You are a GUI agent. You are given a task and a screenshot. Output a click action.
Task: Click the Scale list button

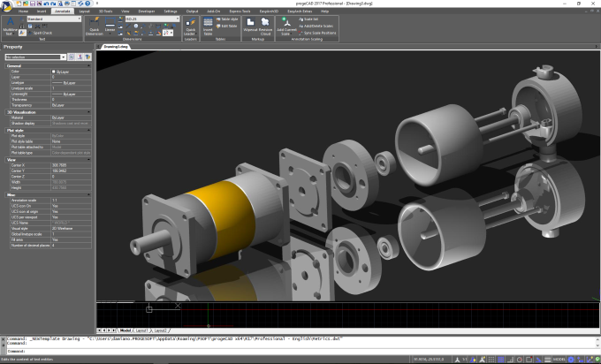click(308, 19)
